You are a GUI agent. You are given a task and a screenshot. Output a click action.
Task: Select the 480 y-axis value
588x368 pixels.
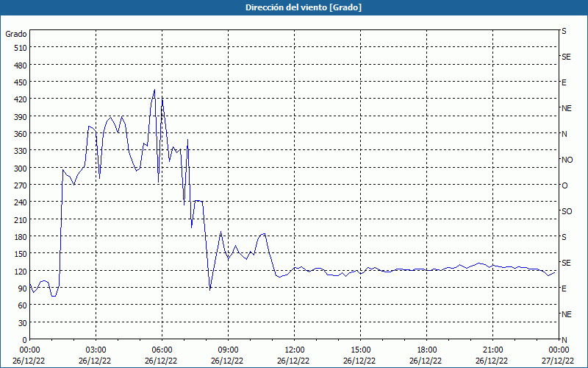(21, 66)
